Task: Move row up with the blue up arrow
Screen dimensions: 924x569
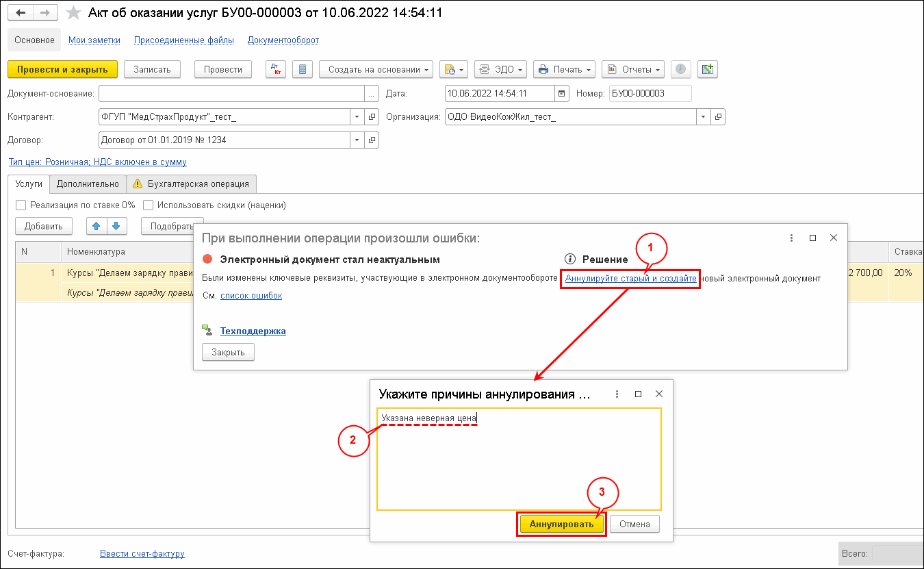Action: pyautogui.click(x=97, y=226)
